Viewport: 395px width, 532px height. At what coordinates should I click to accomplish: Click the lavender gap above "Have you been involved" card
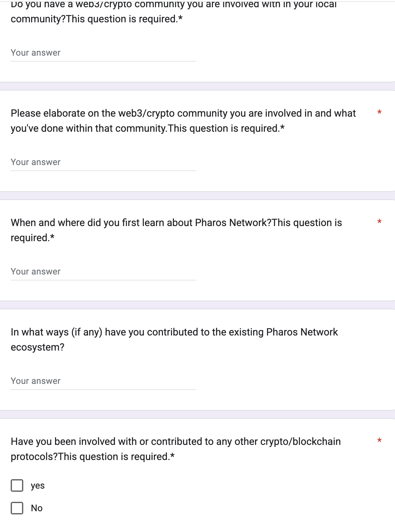(197, 414)
